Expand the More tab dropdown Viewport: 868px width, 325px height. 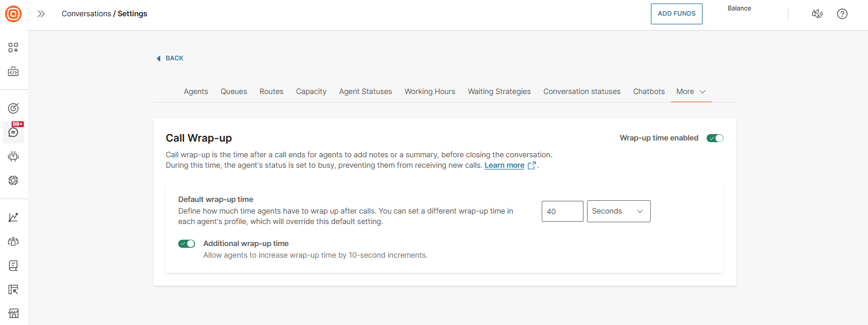[691, 92]
